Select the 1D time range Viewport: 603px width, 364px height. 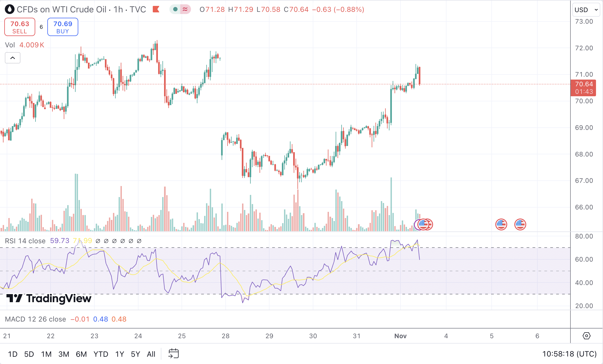pyautogui.click(x=13, y=354)
